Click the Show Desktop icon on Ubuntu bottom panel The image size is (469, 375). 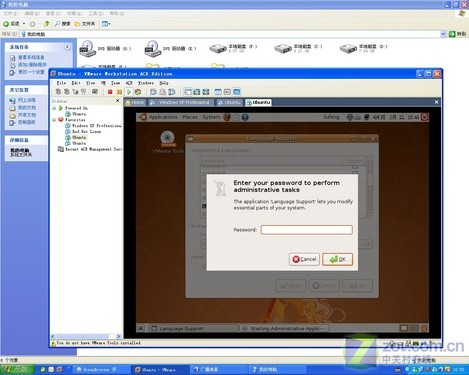pyautogui.click(x=141, y=329)
